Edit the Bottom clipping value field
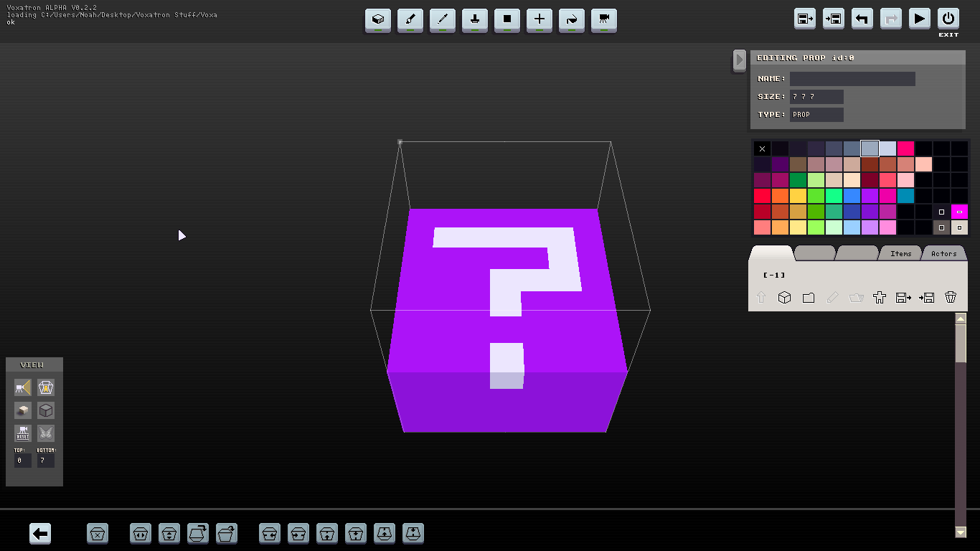The height and width of the screenshot is (551, 980). pyautogui.click(x=46, y=461)
